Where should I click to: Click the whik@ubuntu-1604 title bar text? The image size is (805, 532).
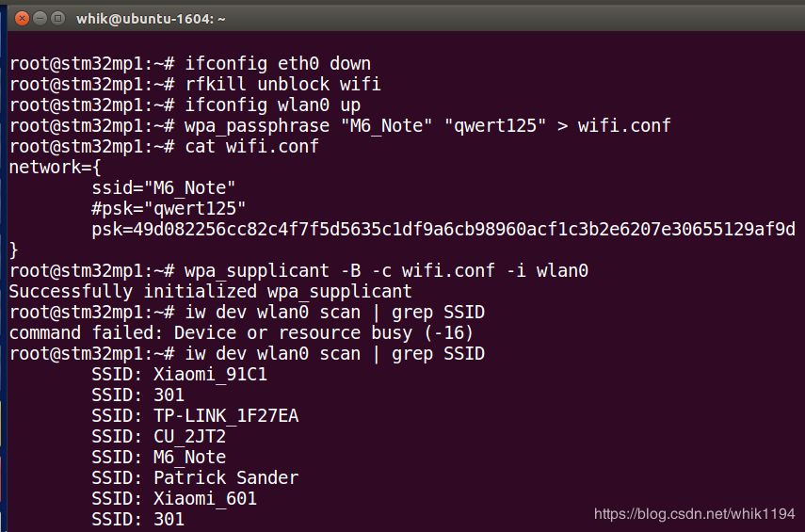(151, 19)
